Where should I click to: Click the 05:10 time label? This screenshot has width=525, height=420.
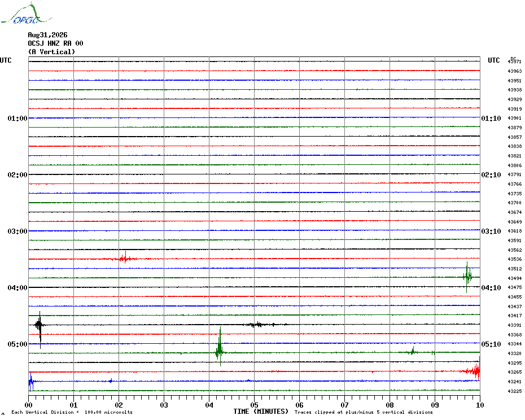click(x=491, y=344)
